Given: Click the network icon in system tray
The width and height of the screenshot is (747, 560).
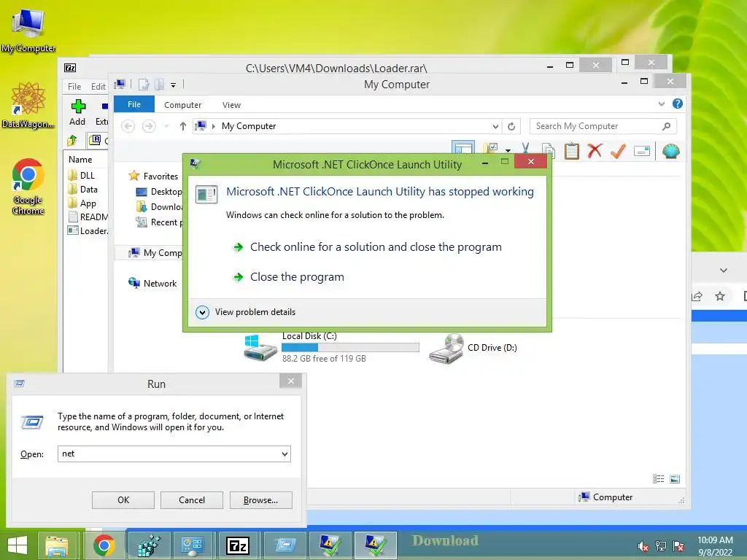Looking at the screenshot, I should pos(661,546).
